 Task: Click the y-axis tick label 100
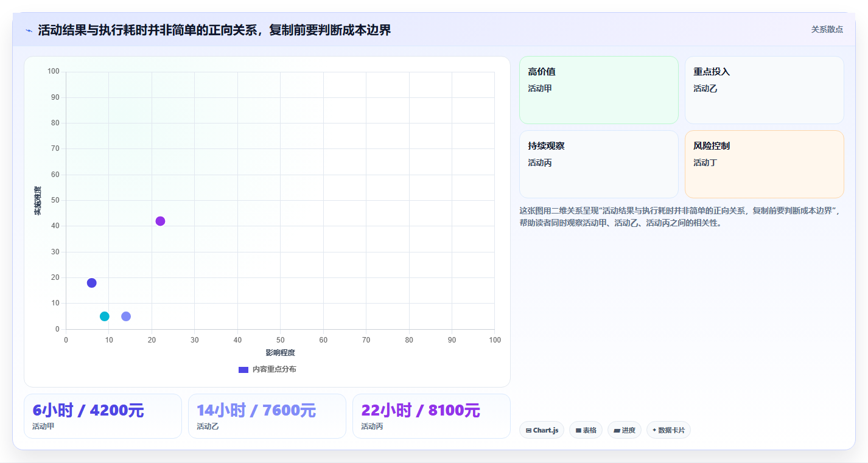pyautogui.click(x=54, y=72)
